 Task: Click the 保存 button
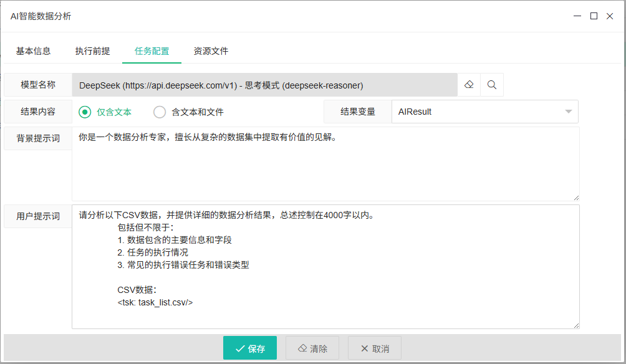[x=249, y=348]
